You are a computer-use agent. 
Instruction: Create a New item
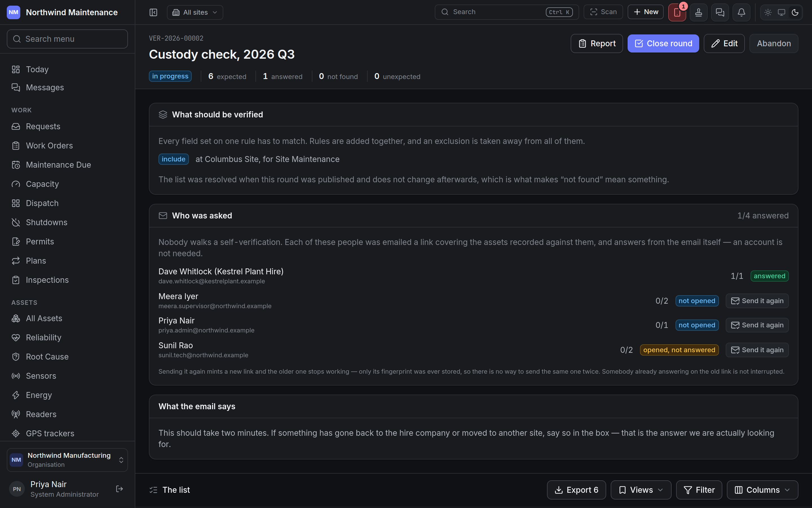click(x=646, y=12)
